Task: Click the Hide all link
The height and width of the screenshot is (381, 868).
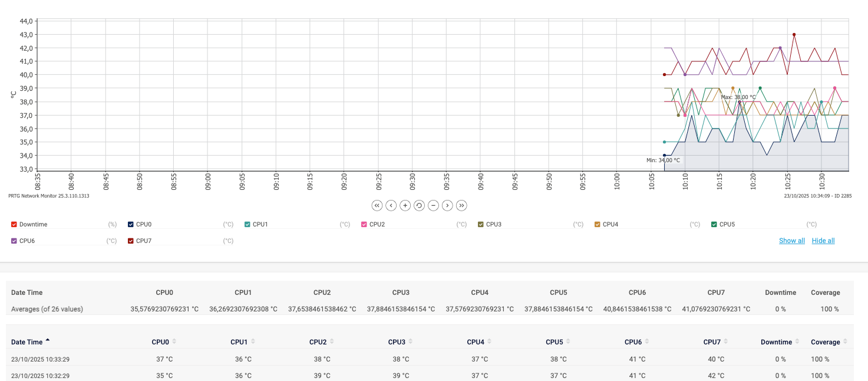Action: tap(823, 241)
